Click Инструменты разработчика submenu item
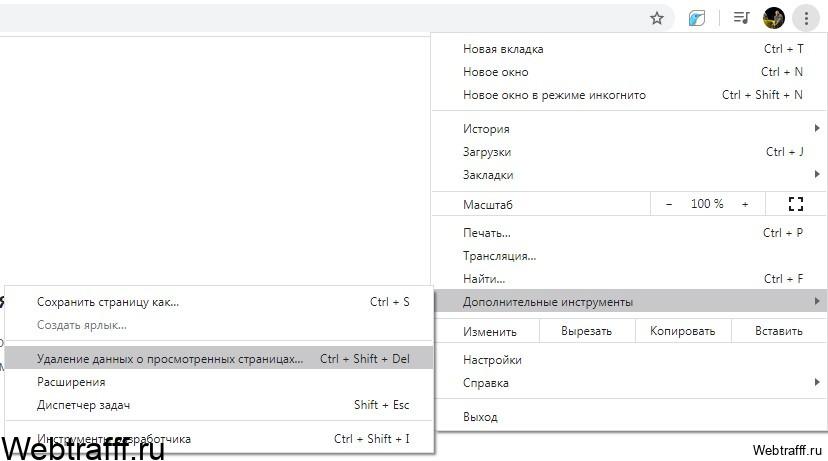 [x=219, y=439]
